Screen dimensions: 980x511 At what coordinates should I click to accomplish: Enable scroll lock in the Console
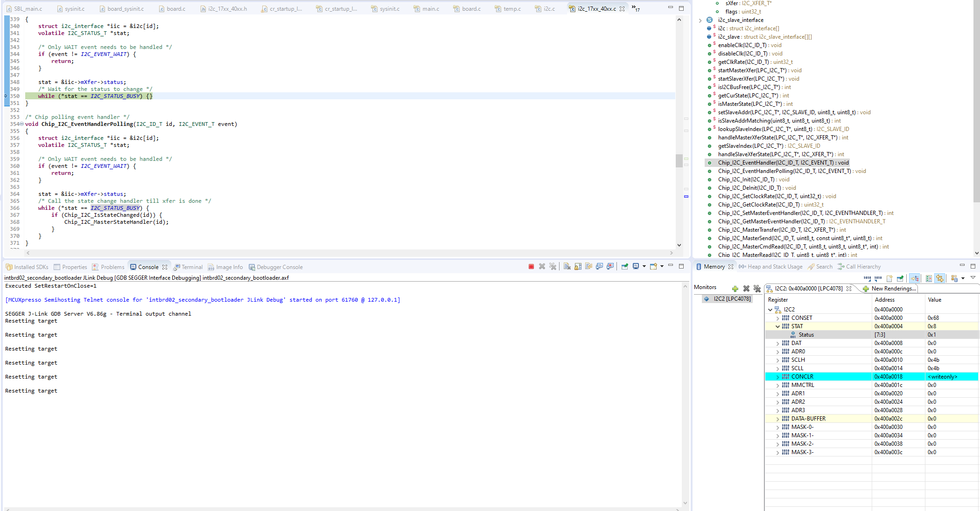click(578, 266)
